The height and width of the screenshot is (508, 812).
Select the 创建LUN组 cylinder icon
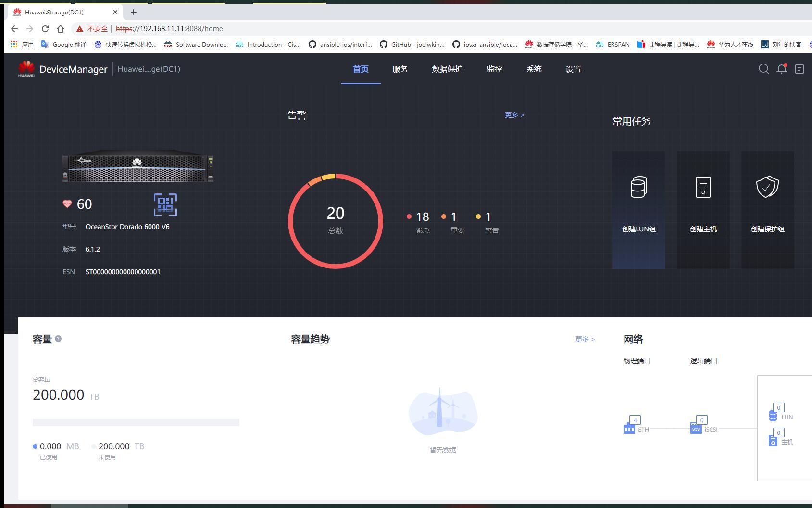(x=638, y=187)
